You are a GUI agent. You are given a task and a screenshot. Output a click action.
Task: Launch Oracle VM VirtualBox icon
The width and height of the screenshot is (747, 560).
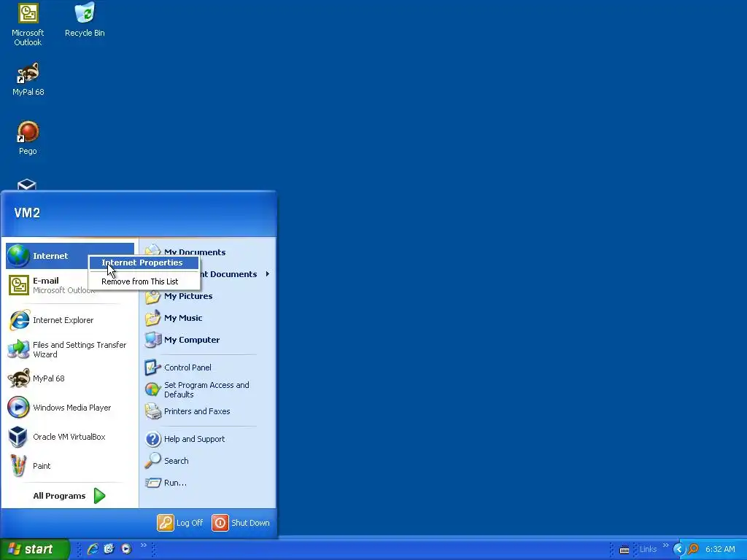coord(18,437)
